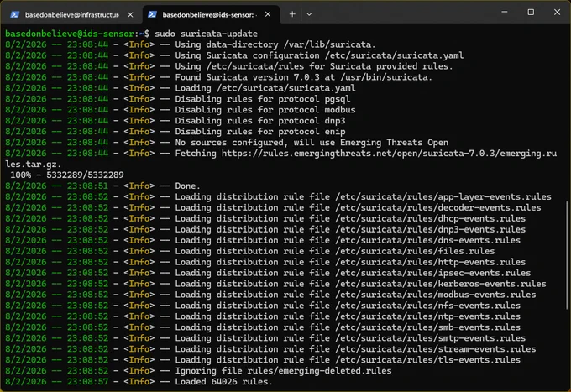Click the dhcp-events.rules file path
The width and height of the screenshot is (571, 392).
pyautogui.click(x=431, y=219)
